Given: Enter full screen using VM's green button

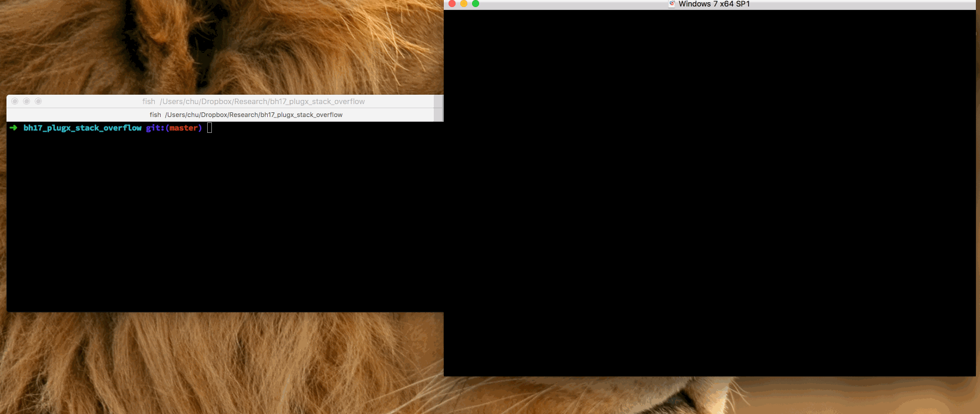Looking at the screenshot, I should coord(476,4).
